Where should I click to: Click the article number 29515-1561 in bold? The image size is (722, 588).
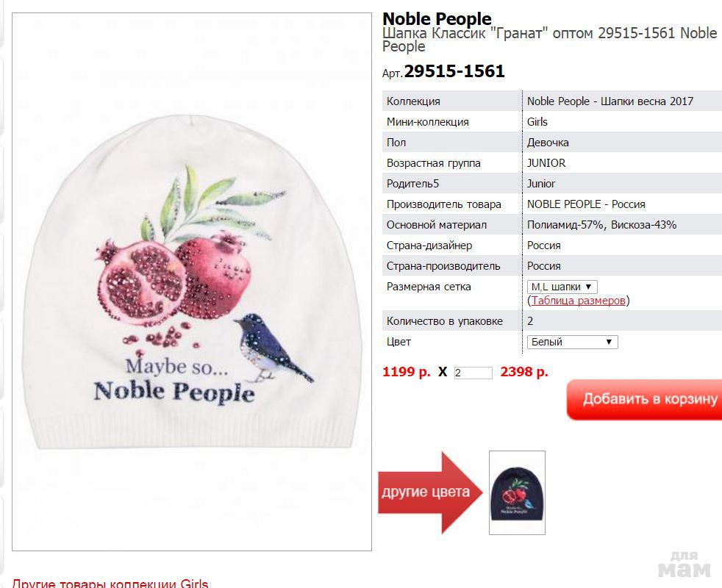click(454, 71)
